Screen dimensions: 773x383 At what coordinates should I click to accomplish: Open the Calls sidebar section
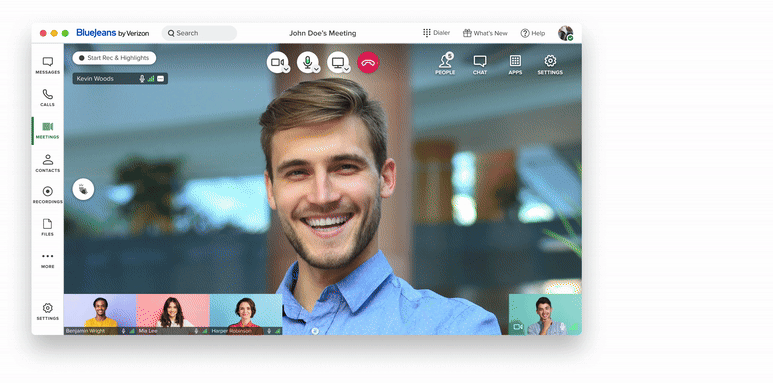[x=47, y=98]
